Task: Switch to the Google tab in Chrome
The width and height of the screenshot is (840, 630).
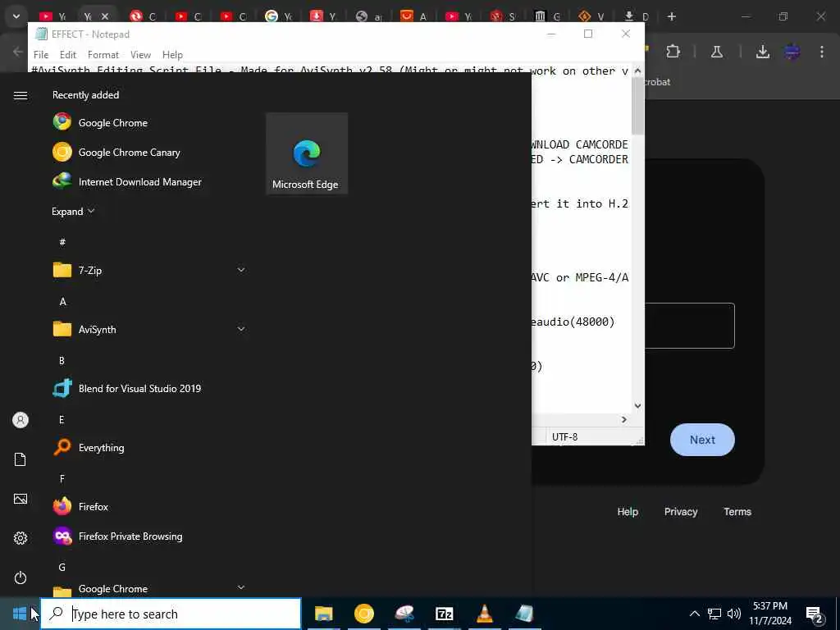Action: coord(279,16)
